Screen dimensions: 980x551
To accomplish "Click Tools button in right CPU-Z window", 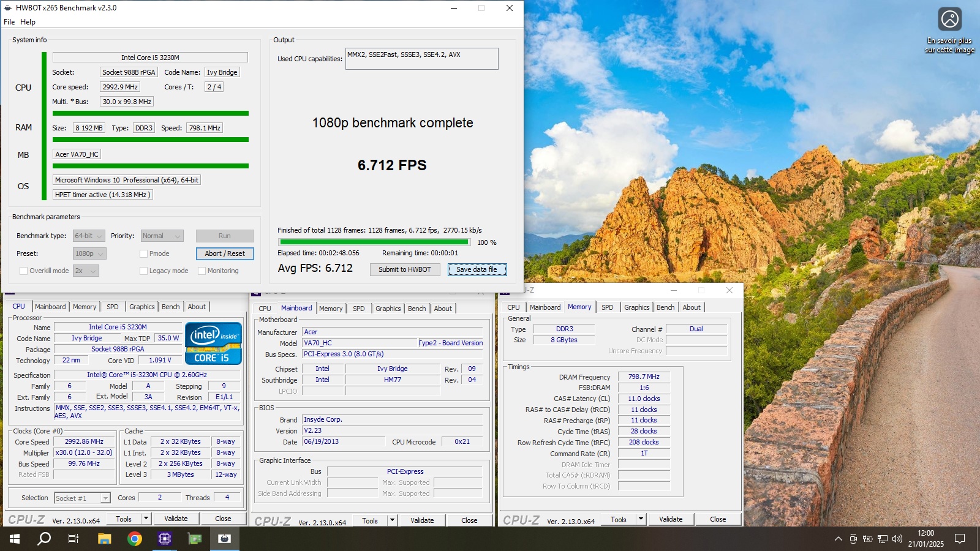I will pyautogui.click(x=619, y=519).
